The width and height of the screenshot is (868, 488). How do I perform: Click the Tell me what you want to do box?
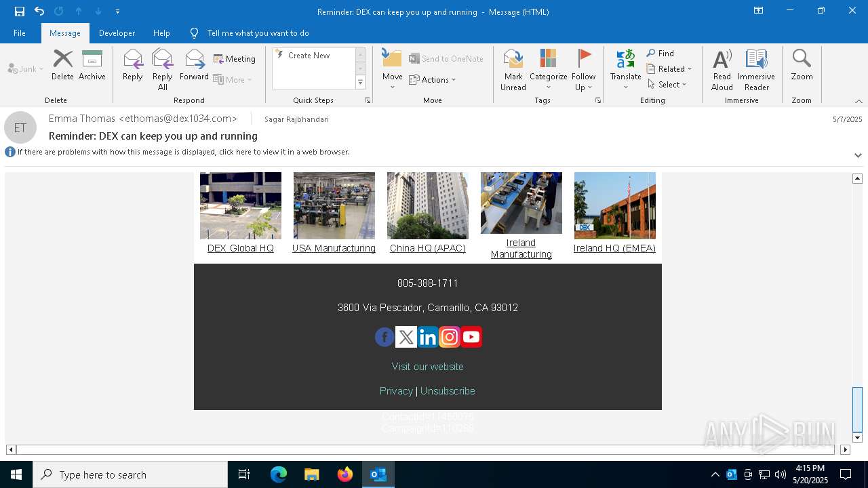[258, 33]
